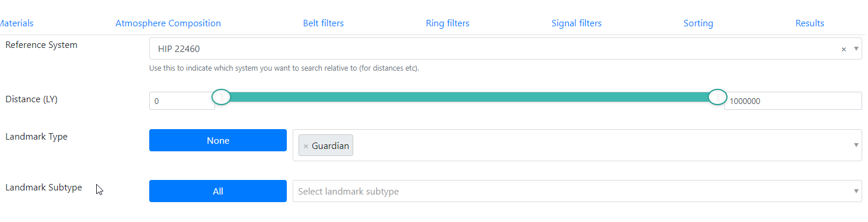Open the Signal filters tab
The height and width of the screenshot is (222, 868).
click(577, 23)
